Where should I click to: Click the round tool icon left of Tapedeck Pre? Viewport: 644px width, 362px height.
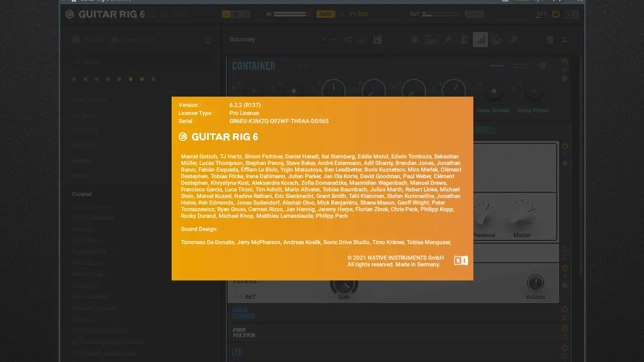(414, 40)
